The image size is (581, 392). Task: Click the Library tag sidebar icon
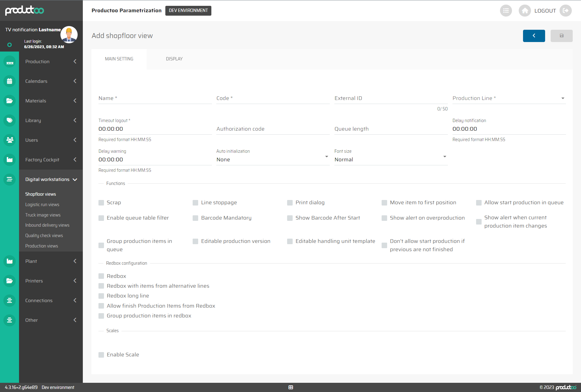[x=10, y=121]
